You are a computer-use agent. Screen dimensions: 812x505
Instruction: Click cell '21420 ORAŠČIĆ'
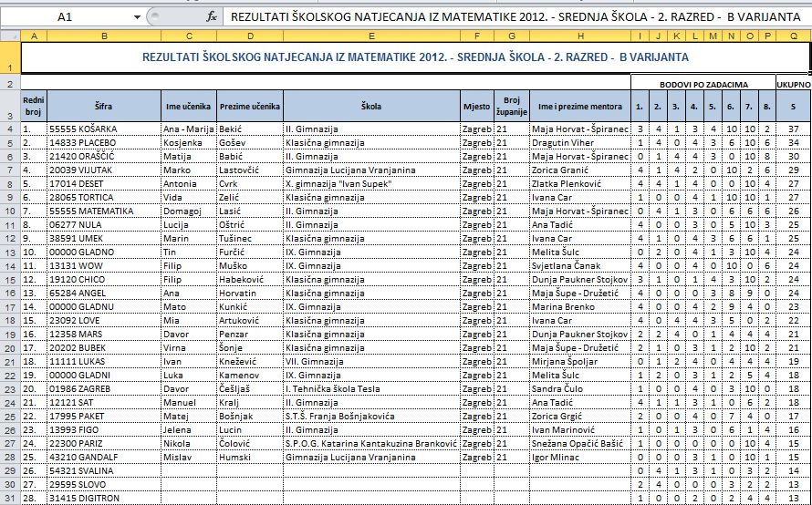(104, 156)
